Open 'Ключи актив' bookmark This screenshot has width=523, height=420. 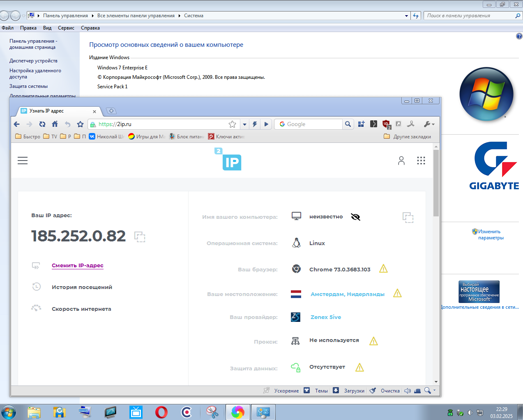[x=226, y=137]
